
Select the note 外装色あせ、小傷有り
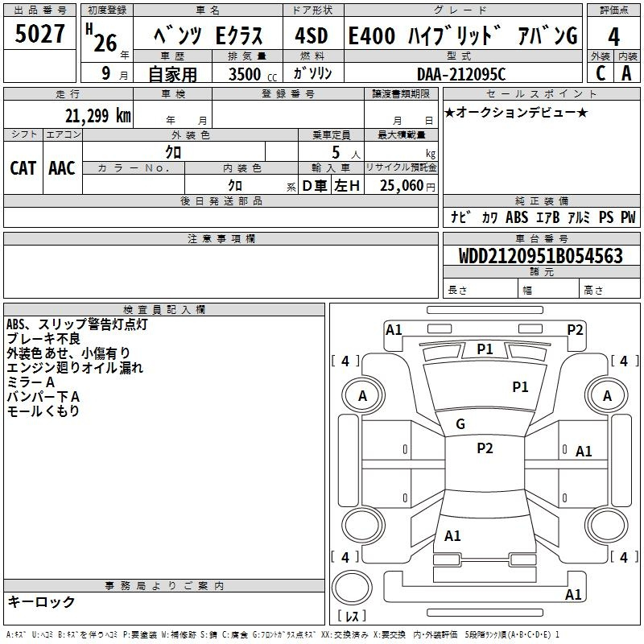(x=68, y=353)
